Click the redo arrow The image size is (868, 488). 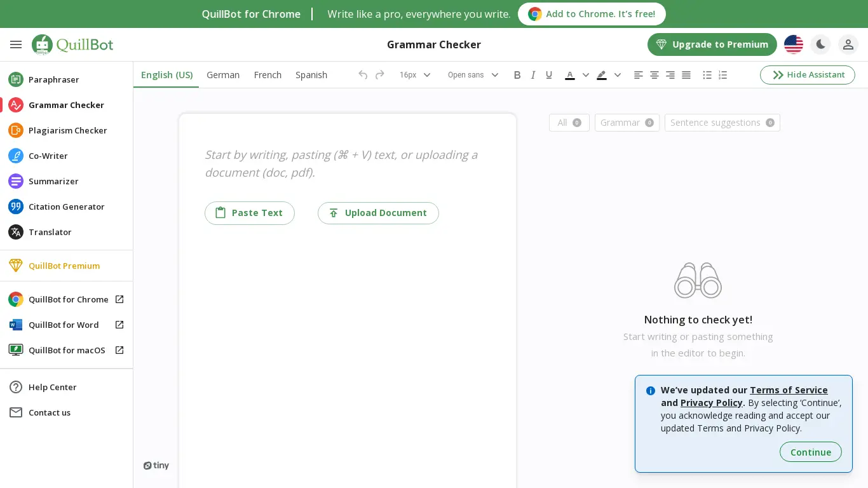coord(380,75)
